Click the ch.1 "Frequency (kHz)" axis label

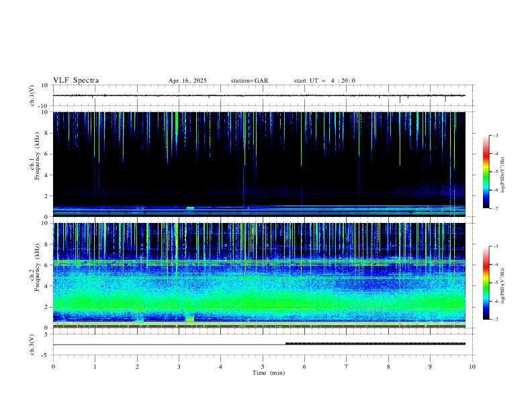coord(38,156)
